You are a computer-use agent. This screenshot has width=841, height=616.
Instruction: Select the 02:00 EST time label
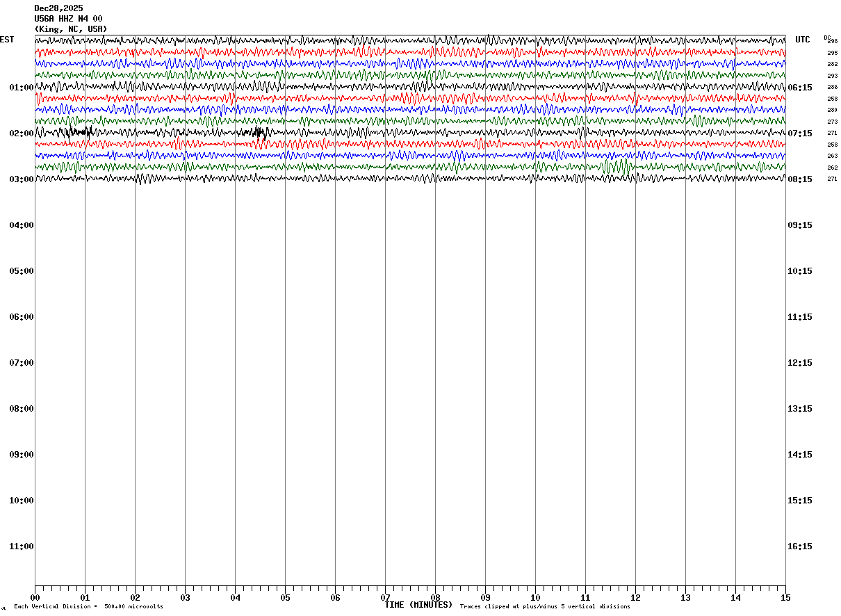(x=22, y=133)
